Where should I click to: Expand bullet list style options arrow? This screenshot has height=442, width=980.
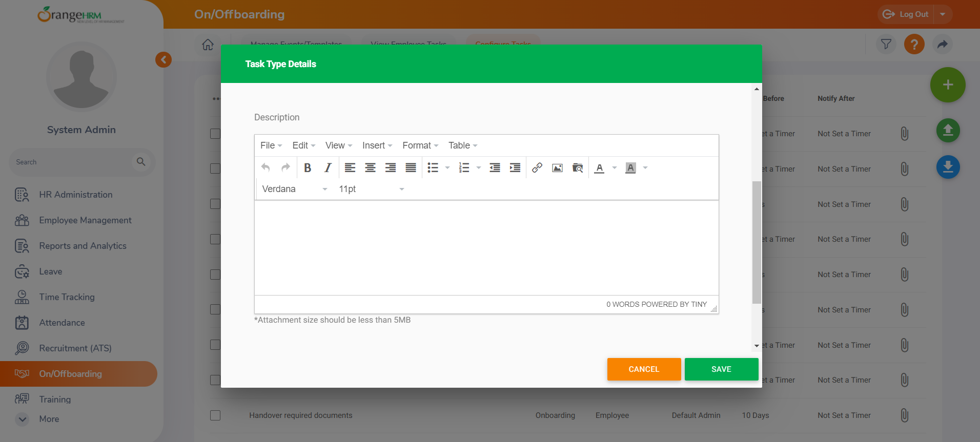(447, 168)
